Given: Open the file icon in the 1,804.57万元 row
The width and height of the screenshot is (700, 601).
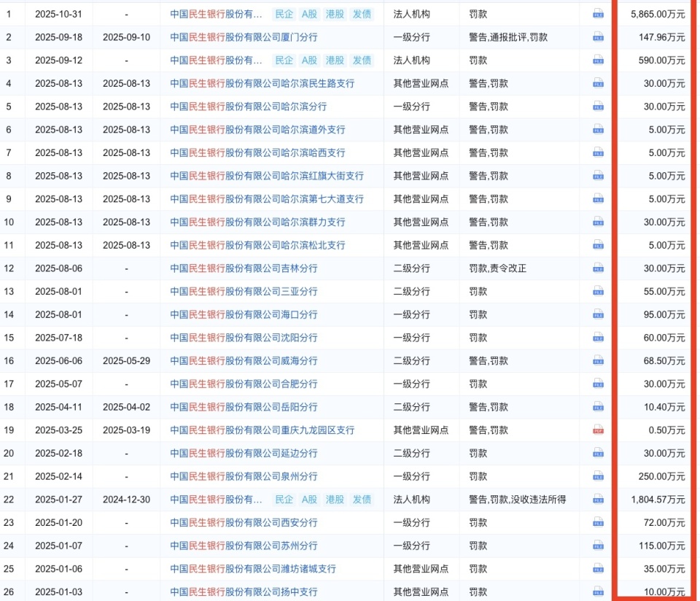Looking at the screenshot, I should coord(598,500).
